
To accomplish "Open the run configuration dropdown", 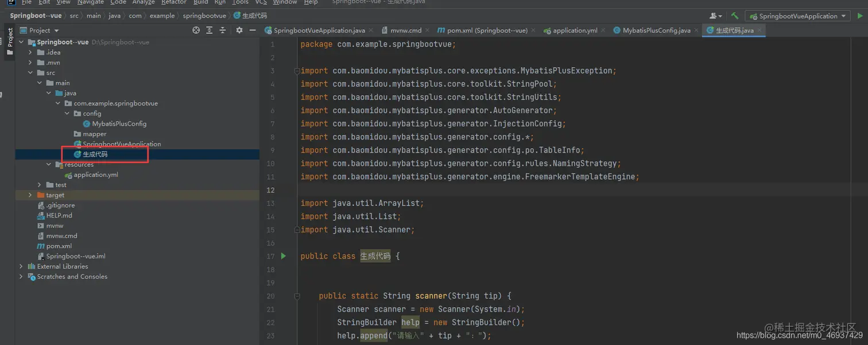I will [x=799, y=16].
